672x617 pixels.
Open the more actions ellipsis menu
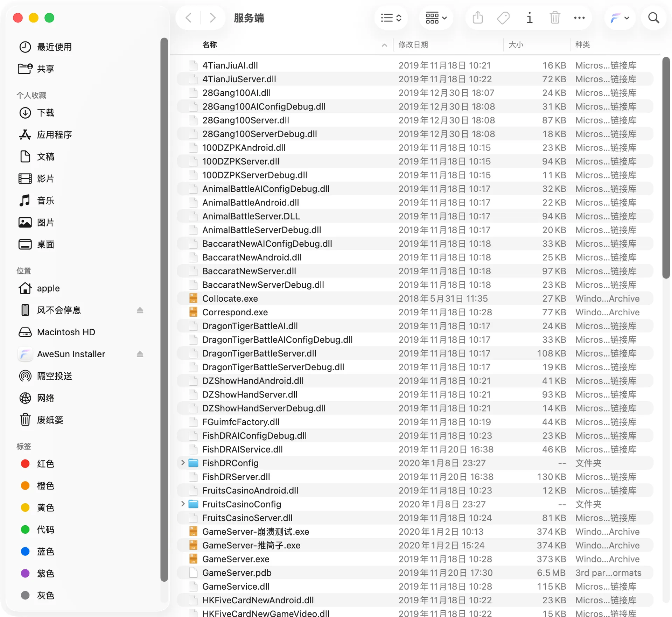579,18
